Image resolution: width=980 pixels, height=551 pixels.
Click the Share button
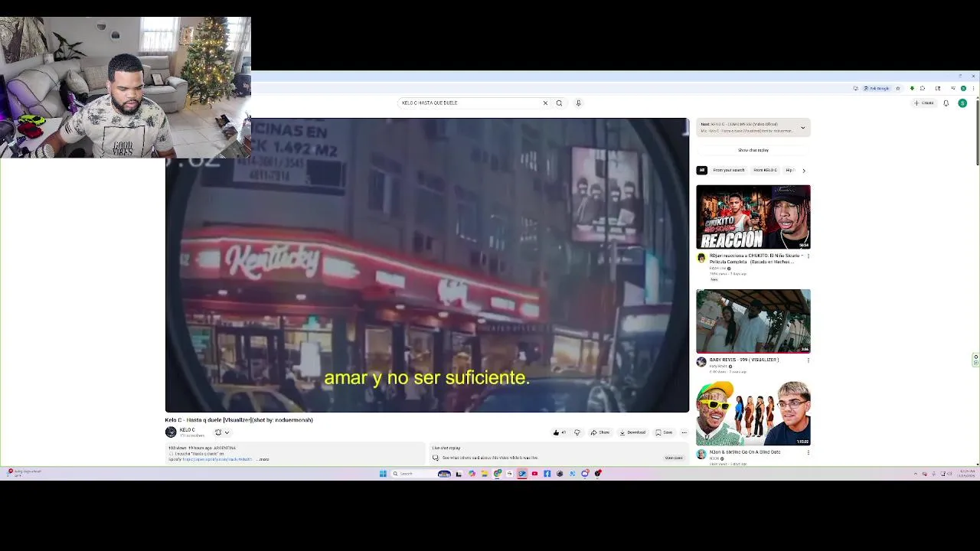pyautogui.click(x=600, y=432)
